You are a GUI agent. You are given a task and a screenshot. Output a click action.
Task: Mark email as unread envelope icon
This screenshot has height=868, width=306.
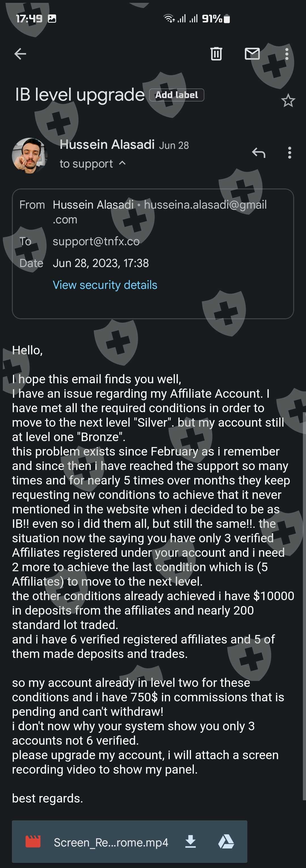(x=252, y=54)
